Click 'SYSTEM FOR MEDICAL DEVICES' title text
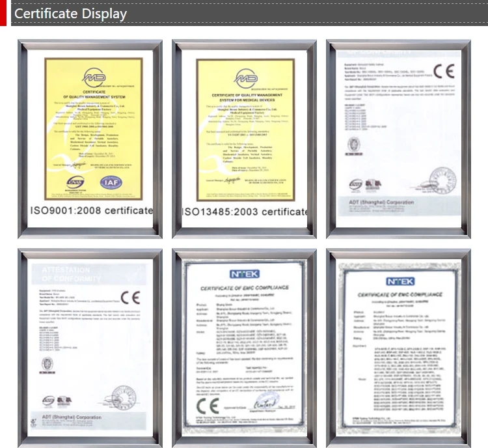Screen dimensions: 488x448 tap(247, 100)
